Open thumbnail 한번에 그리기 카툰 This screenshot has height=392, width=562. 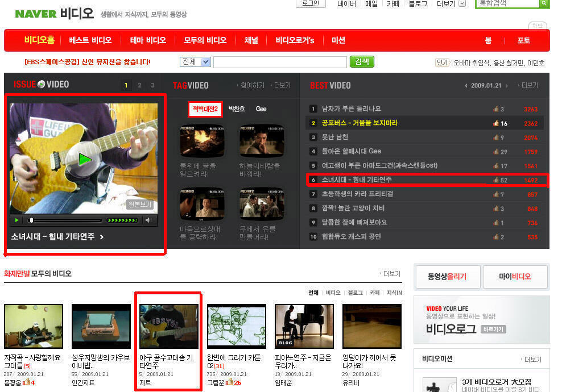point(237,327)
